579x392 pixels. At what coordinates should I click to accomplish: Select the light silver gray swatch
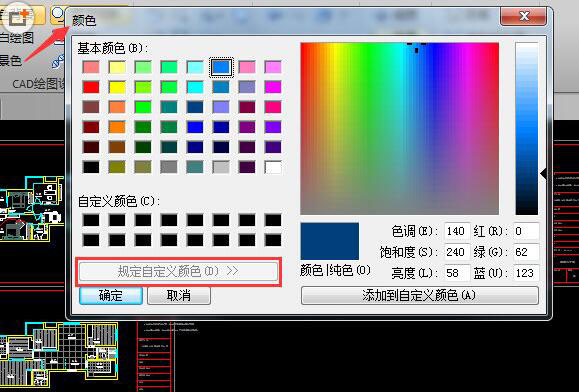click(x=221, y=167)
